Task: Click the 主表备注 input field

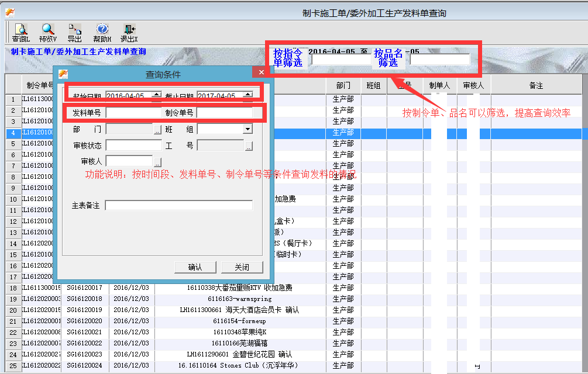Action: (x=179, y=205)
